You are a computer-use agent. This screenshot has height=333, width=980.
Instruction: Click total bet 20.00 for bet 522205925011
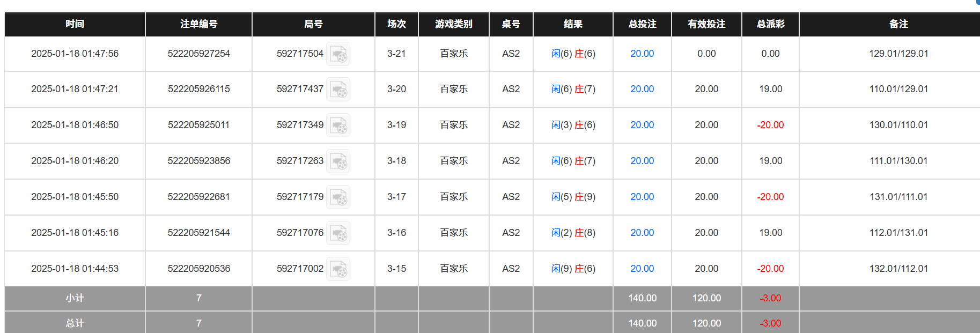(642, 125)
